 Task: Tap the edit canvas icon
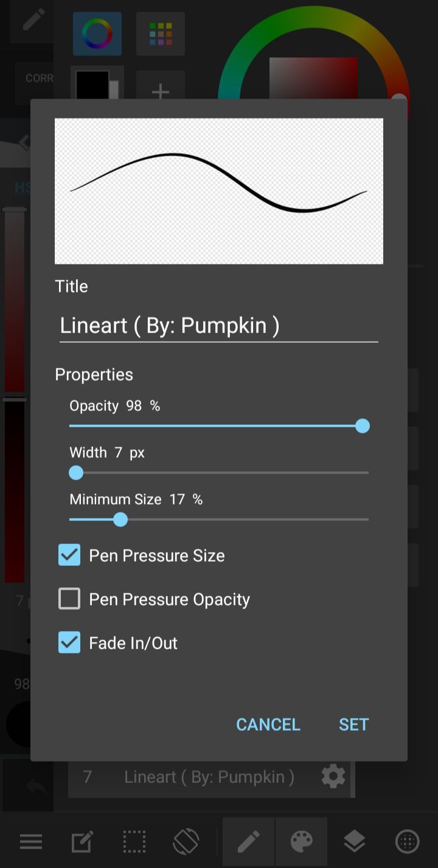coord(82,842)
